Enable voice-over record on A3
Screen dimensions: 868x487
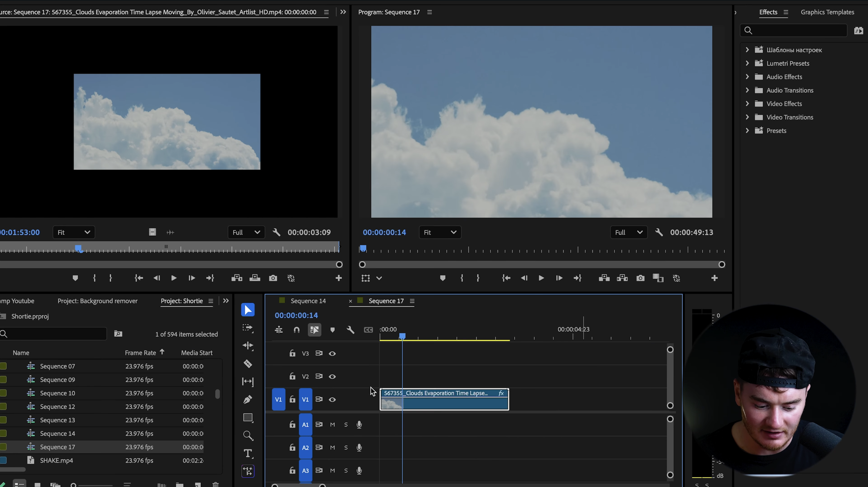click(x=359, y=470)
